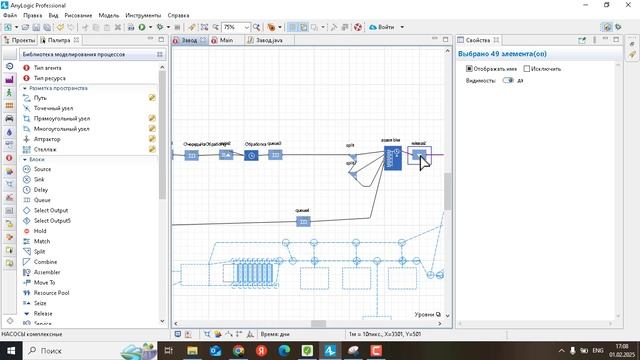Screen dimensions: 640x360
Task: Click the zoom to fit icon
Action: pos(204,27)
